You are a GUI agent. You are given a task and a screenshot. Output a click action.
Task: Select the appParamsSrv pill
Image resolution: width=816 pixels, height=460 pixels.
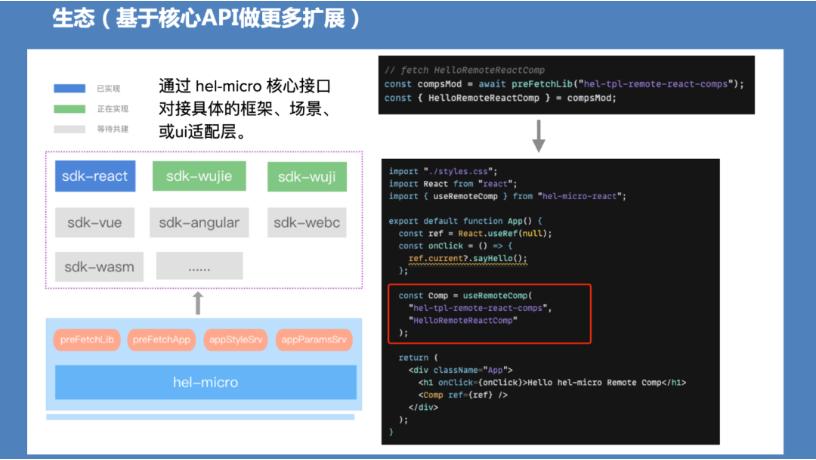click(314, 340)
